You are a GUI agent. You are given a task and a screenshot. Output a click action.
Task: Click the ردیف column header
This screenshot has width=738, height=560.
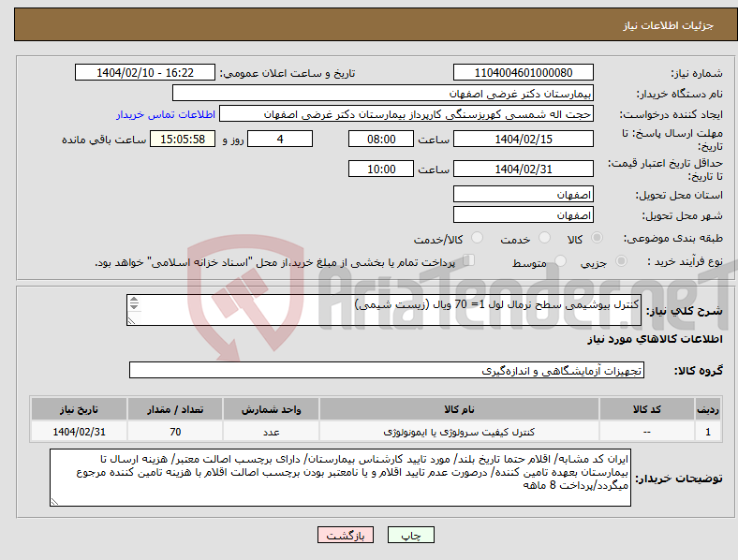[x=707, y=409]
